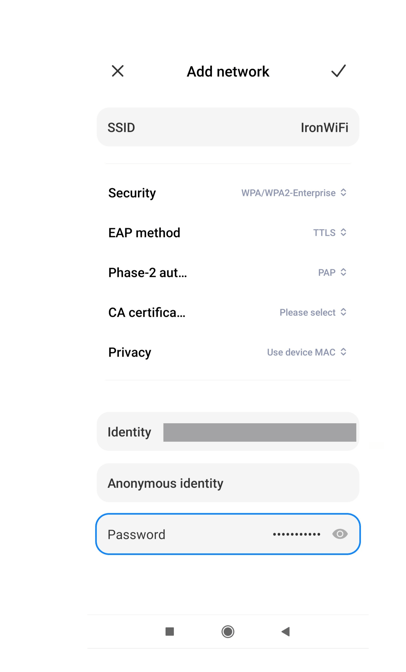The height and width of the screenshot is (672, 406).
Task: Choose a CA certificate via Please select
Action: click(313, 312)
